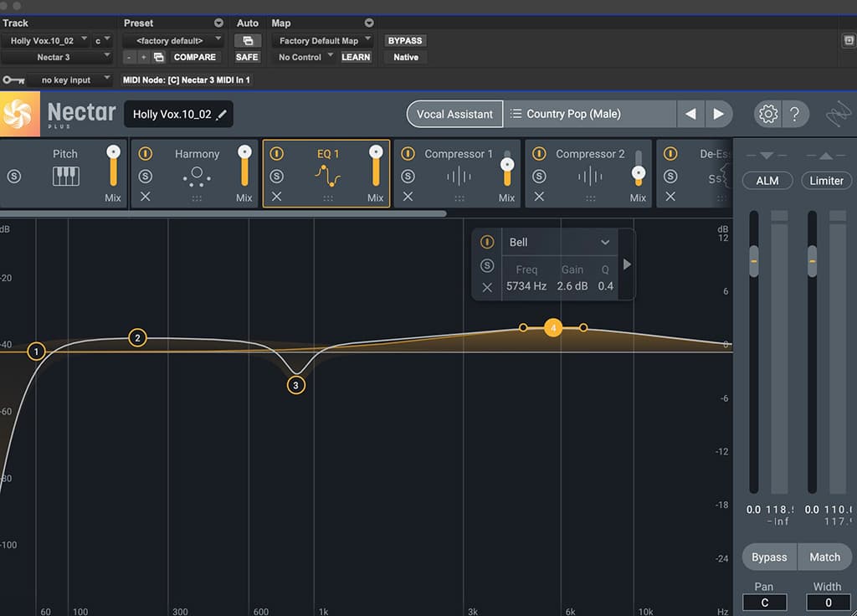Viewport: 857px width, 616px height.
Task: Click the Width value field
Action: pos(828,603)
